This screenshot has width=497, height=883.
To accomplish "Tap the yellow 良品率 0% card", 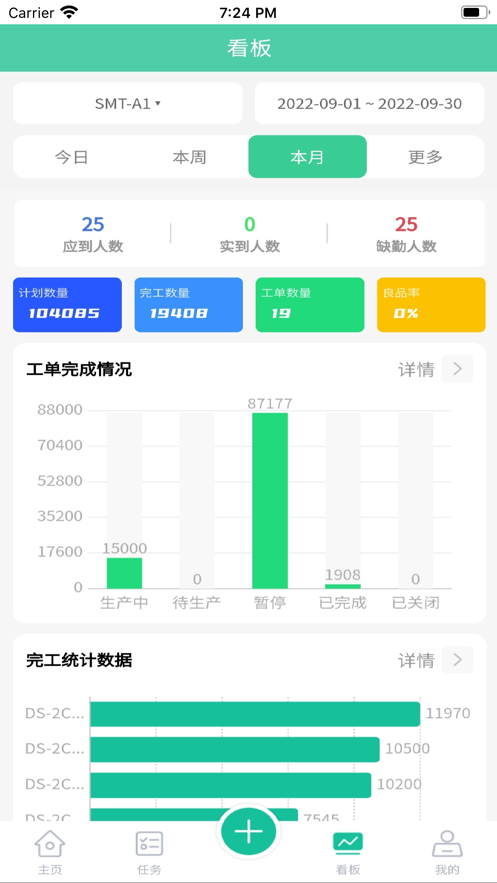I will pyautogui.click(x=431, y=305).
